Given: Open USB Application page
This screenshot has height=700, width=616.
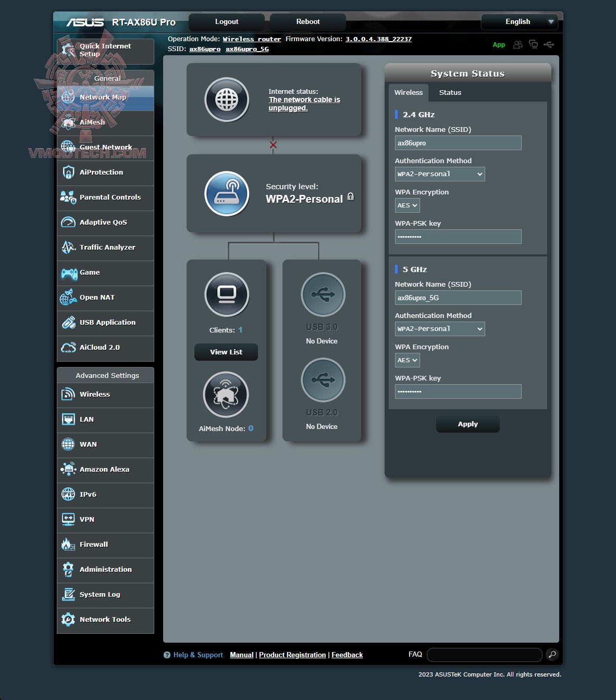Looking at the screenshot, I should 105,323.
